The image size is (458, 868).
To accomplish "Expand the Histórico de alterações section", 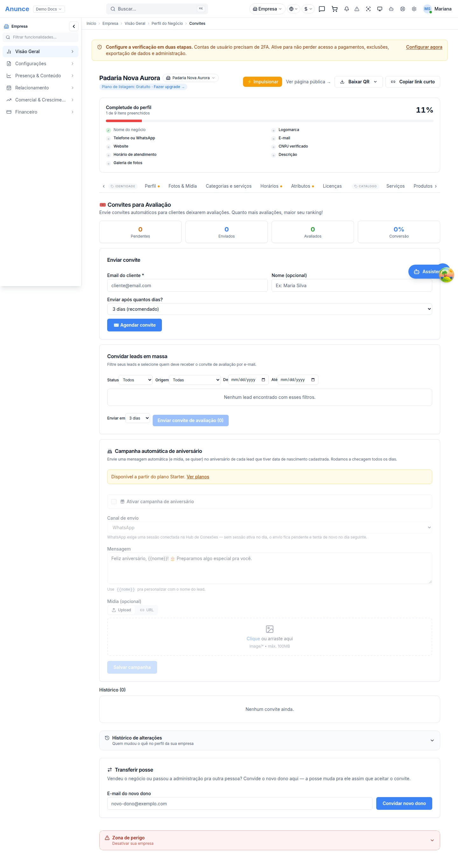I will click(x=269, y=740).
